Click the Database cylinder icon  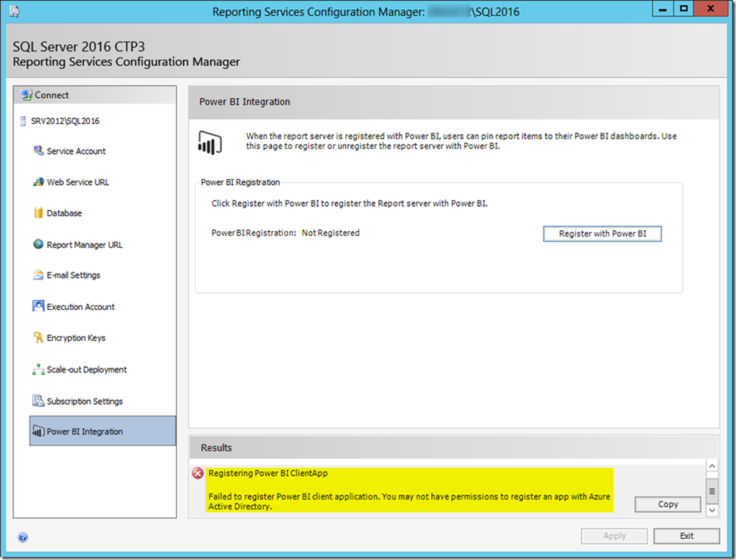point(39,212)
